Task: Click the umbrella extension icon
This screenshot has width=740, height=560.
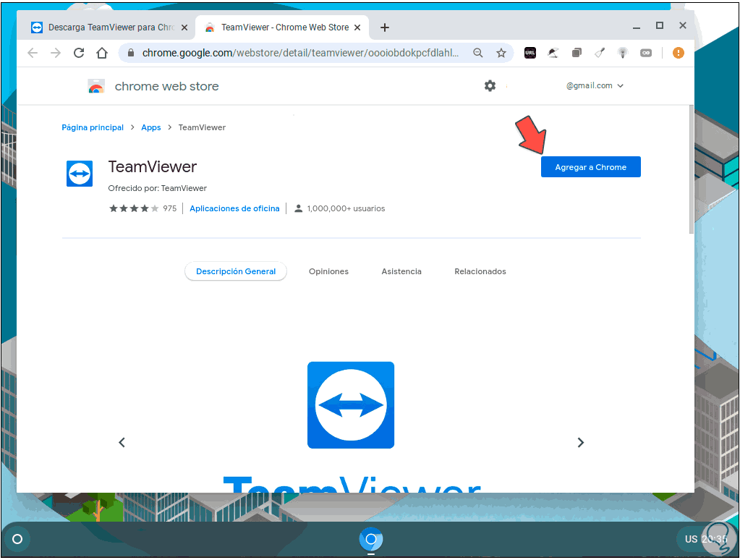Action: click(x=553, y=53)
